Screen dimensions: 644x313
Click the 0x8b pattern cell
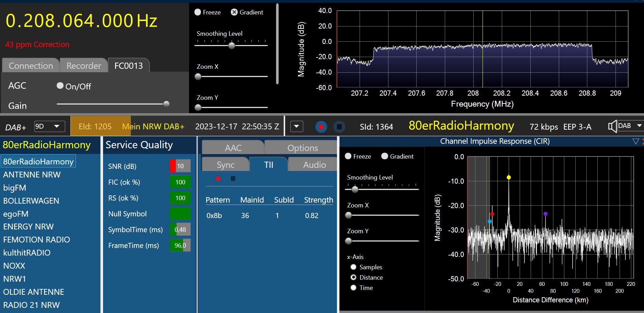tap(214, 216)
